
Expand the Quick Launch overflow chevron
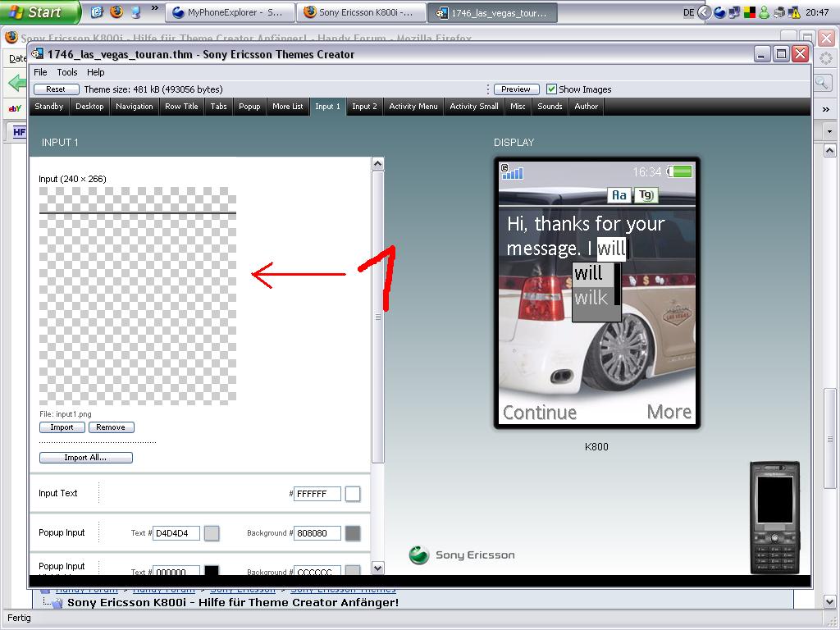(x=155, y=8)
